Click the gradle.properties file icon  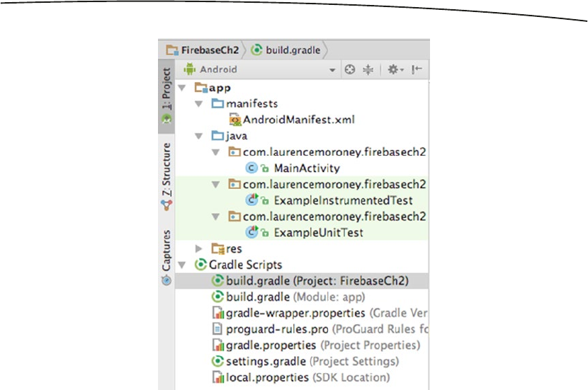(x=218, y=345)
